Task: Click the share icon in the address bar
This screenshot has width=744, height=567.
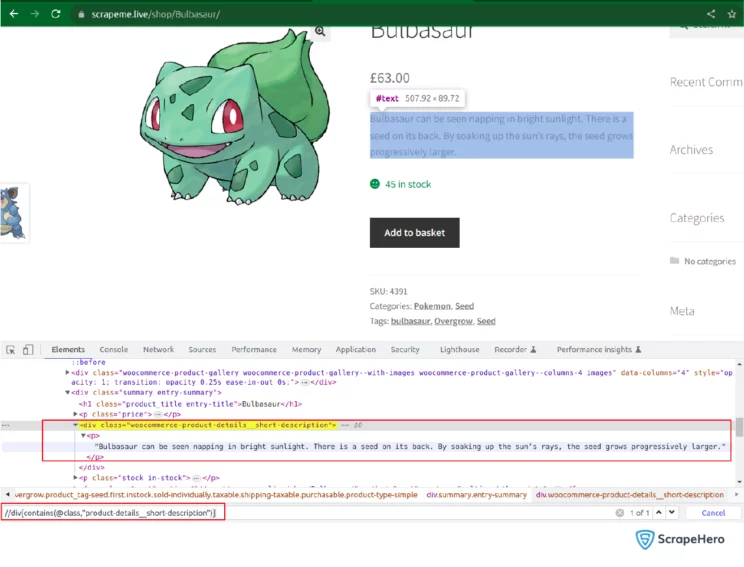Action: (x=711, y=14)
